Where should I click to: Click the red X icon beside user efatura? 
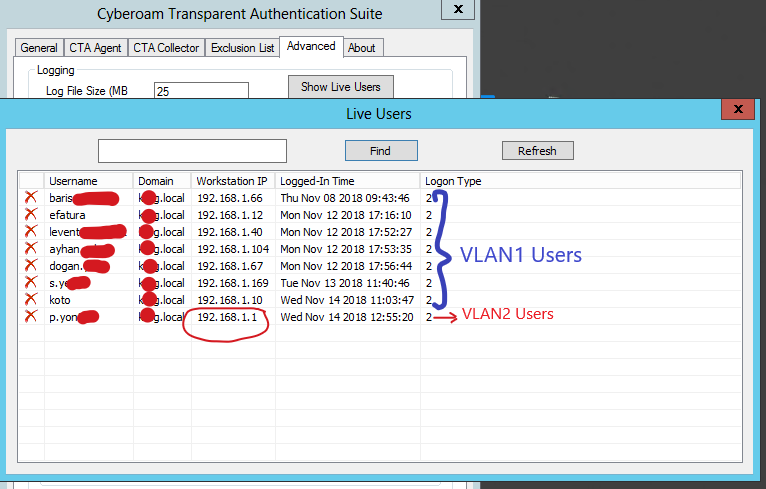coord(31,214)
